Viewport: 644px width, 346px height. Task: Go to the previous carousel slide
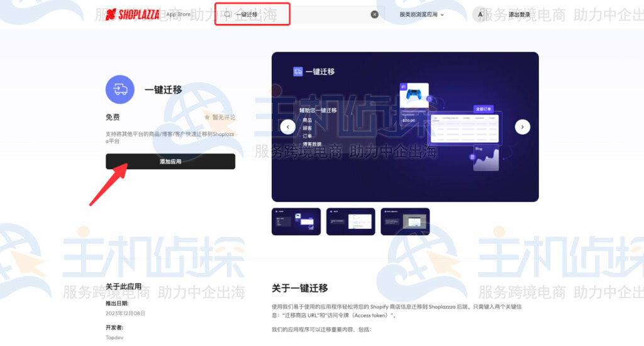(288, 126)
